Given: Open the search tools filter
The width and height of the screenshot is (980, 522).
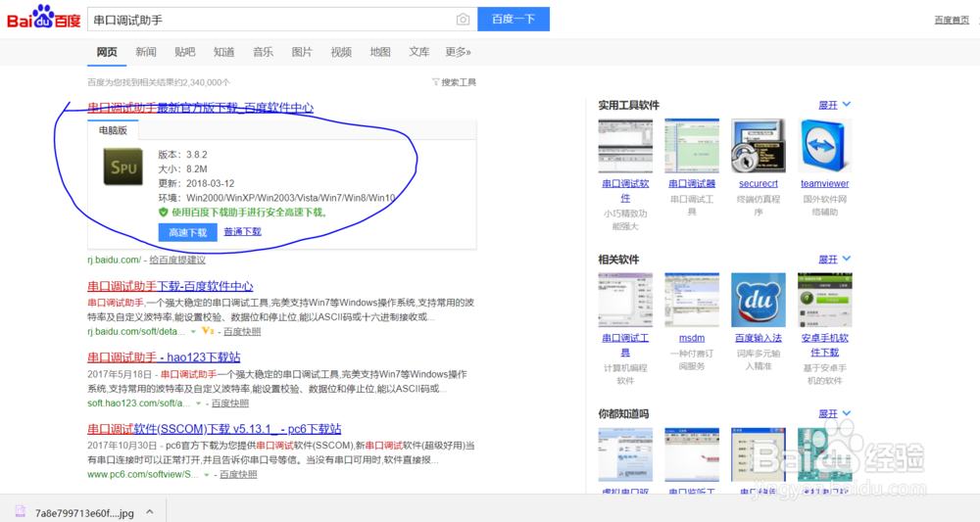Looking at the screenshot, I should [454, 82].
